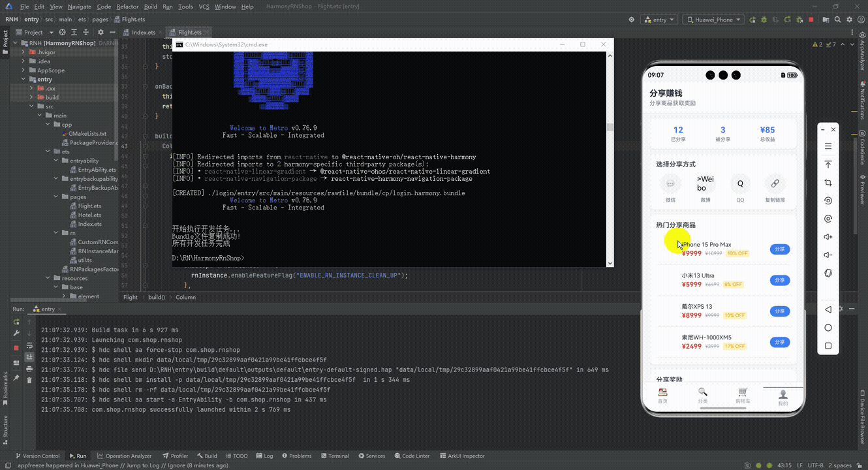Tap 复制链接 share option in emulator

click(775, 188)
